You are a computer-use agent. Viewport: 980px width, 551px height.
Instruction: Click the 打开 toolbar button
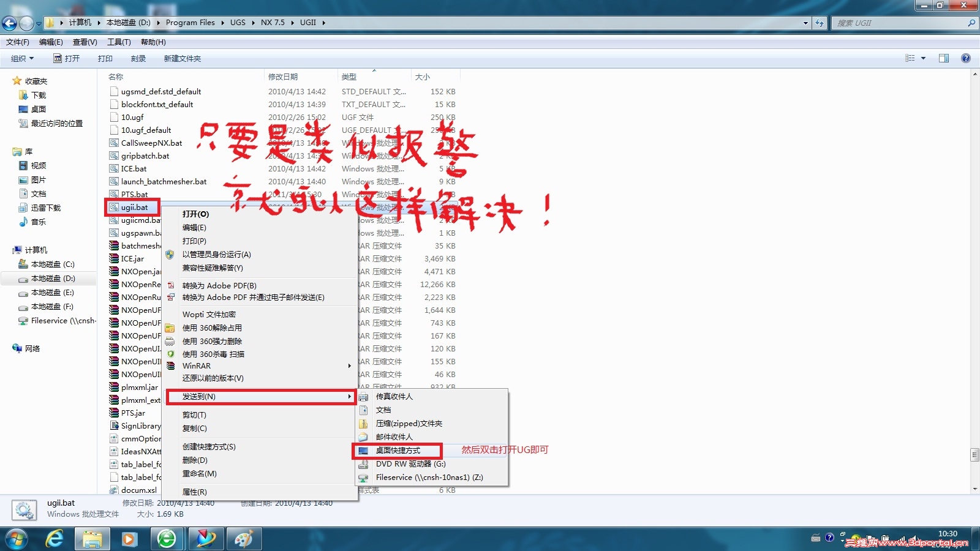(67, 59)
